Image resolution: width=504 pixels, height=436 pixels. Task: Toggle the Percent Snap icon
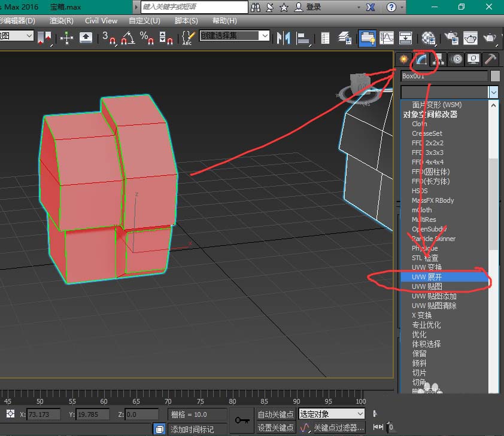147,38
